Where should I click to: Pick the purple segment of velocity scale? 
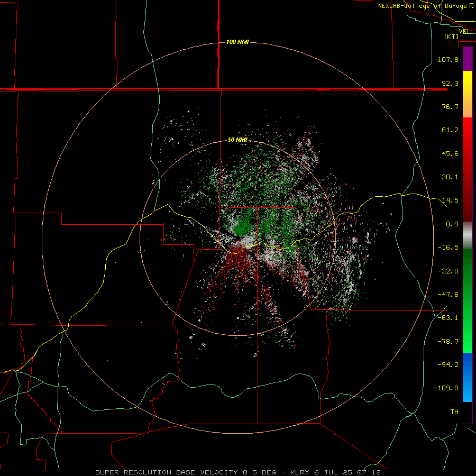(x=467, y=59)
